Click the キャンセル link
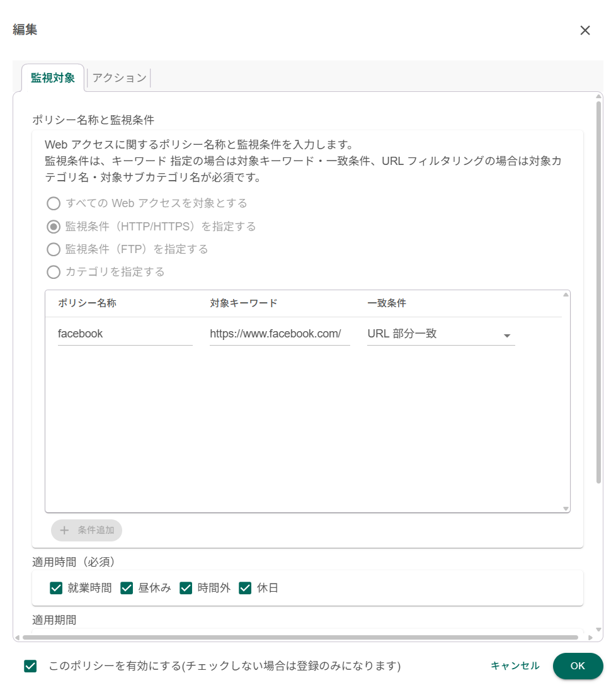The width and height of the screenshot is (616, 690). click(515, 665)
